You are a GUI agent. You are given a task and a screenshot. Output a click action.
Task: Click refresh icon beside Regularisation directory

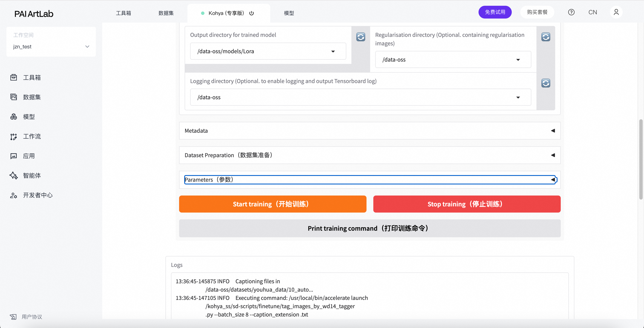tap(545, 37)
